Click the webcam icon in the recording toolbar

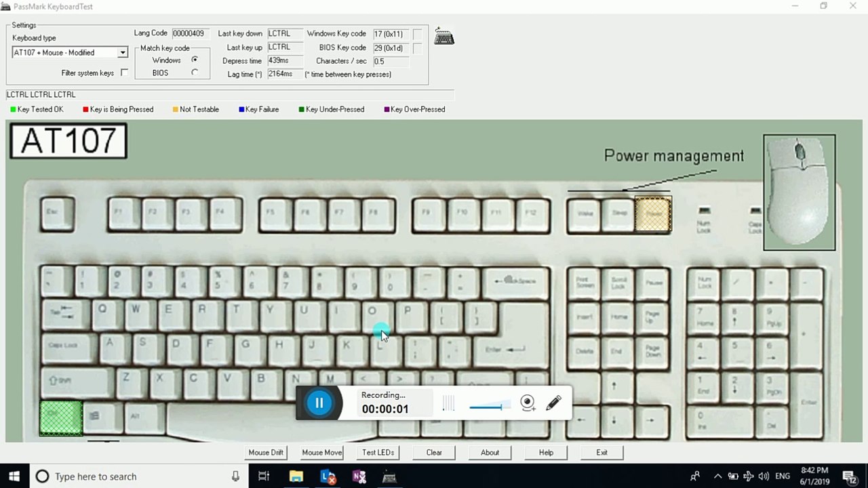(x=528, y=403)
